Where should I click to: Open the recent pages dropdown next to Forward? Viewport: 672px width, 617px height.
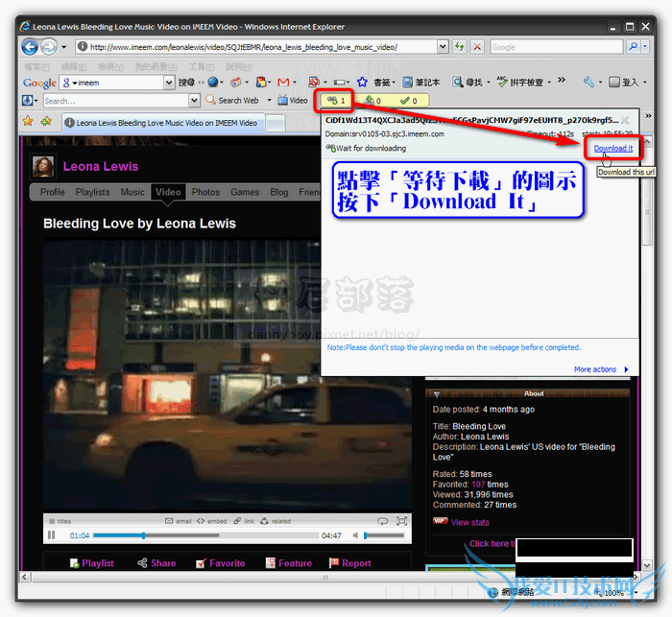64,47
